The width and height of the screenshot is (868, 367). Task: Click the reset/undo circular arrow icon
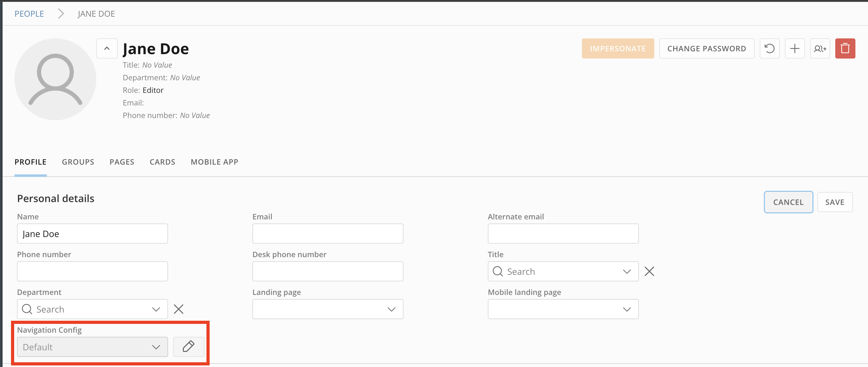click(x=769, y=48)
